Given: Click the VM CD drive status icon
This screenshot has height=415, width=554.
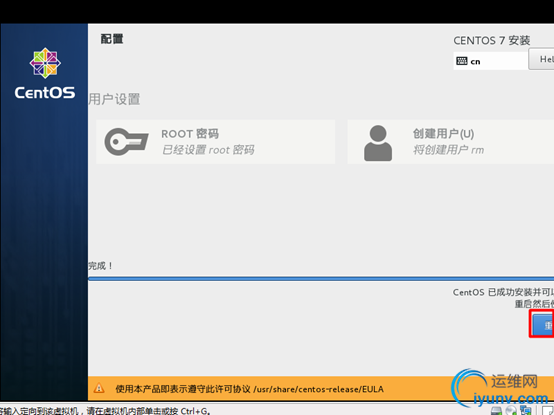Looking at the screenshot, I should click(511, 410).
